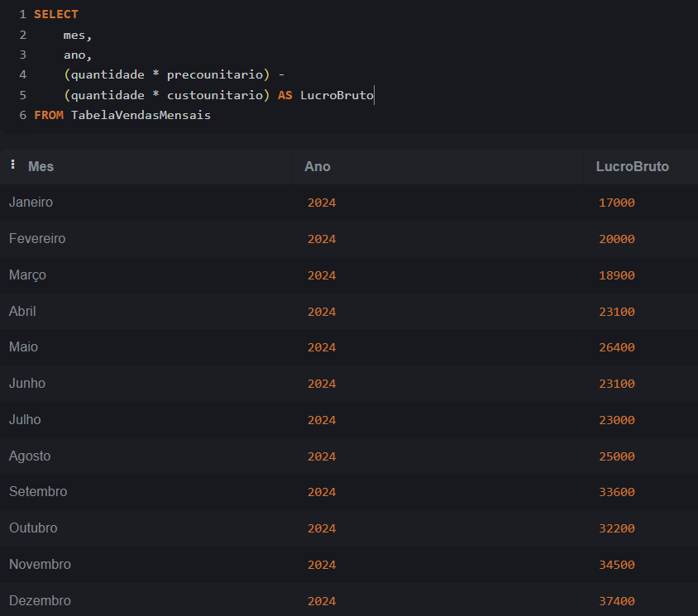
Task: Select the Outubro month cell
Action: coord(33,528)
